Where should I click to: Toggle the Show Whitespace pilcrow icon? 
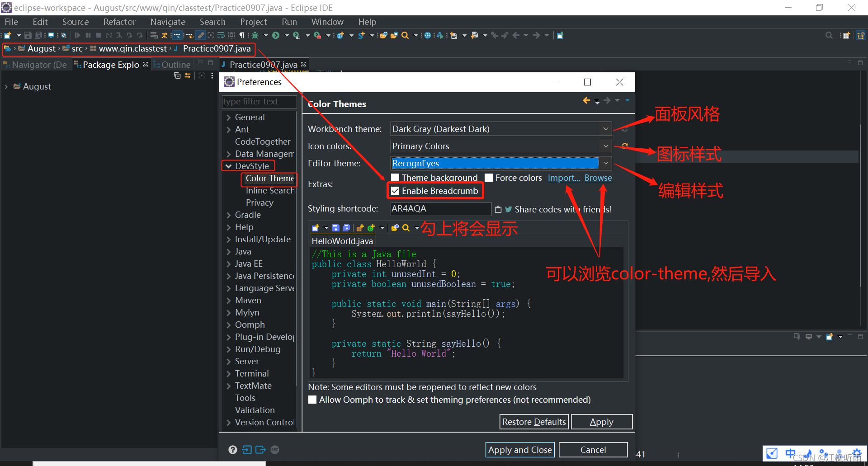click(x=242, y=35)
